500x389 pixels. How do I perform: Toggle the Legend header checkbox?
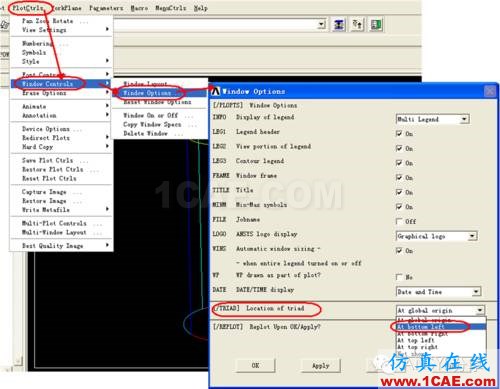[x=399, y=133]
